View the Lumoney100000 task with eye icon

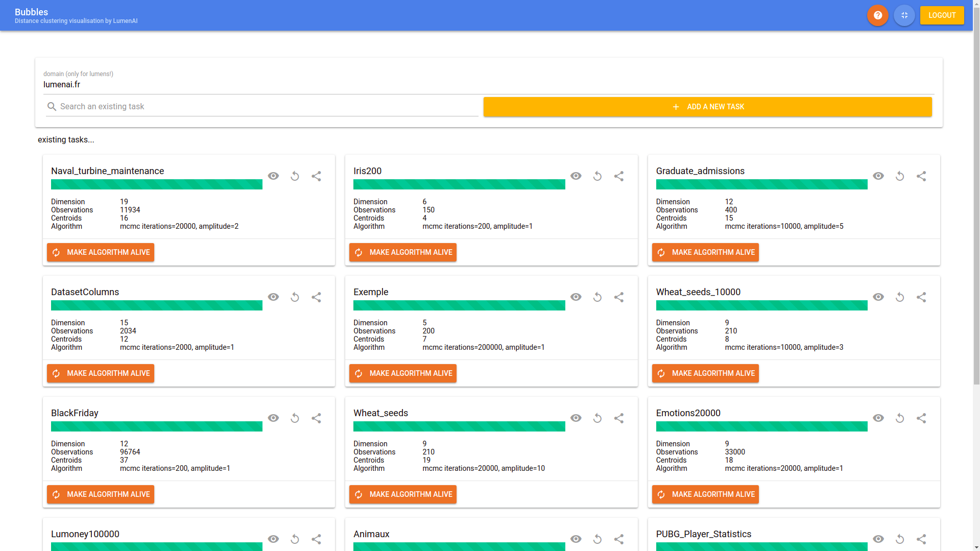click(x=273, y=539)
